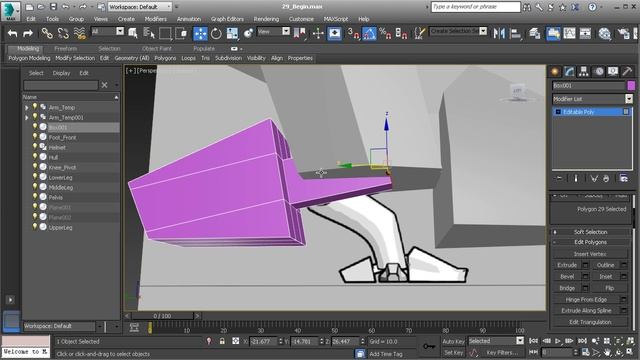
Task: Click the Extrude button
Action: point(567,265)
